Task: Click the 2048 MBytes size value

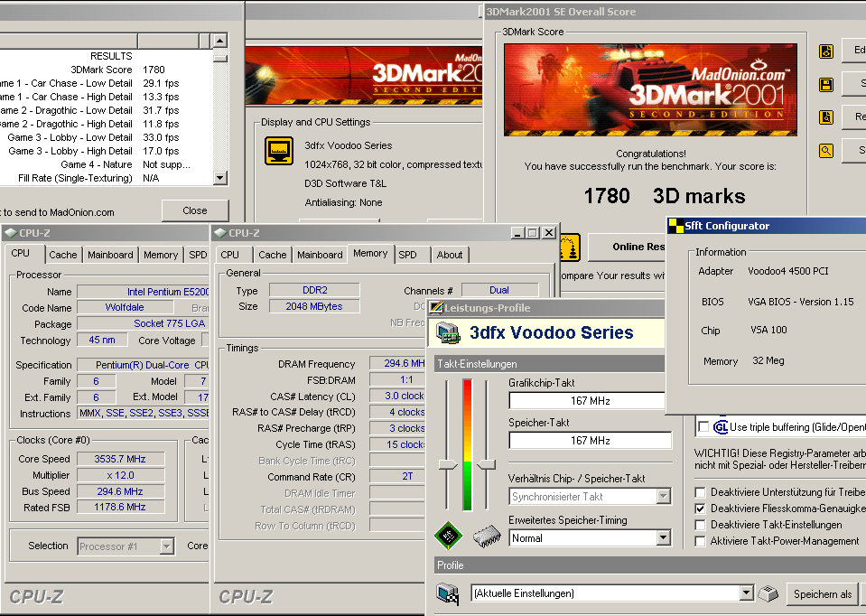Action: tap(314, 306)
